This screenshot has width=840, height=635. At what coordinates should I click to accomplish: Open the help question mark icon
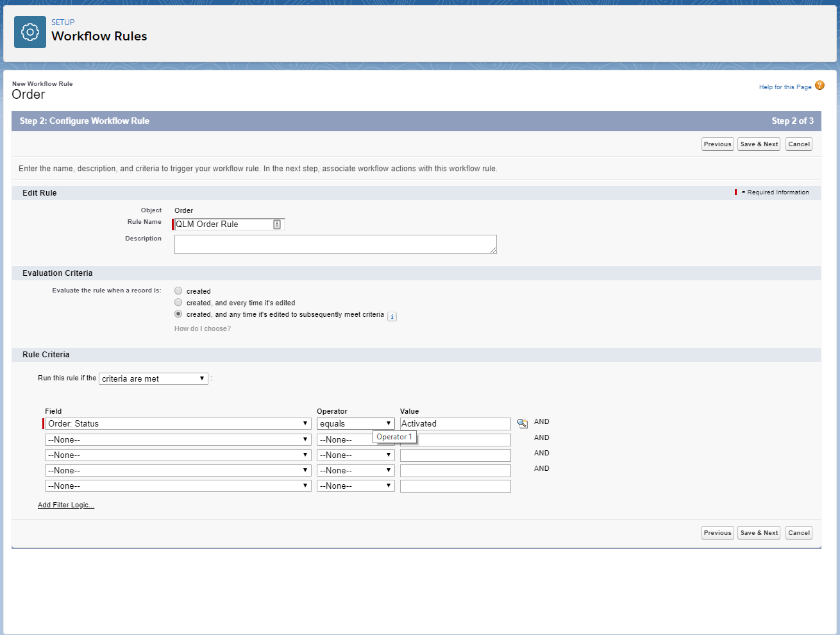(819, 85)
